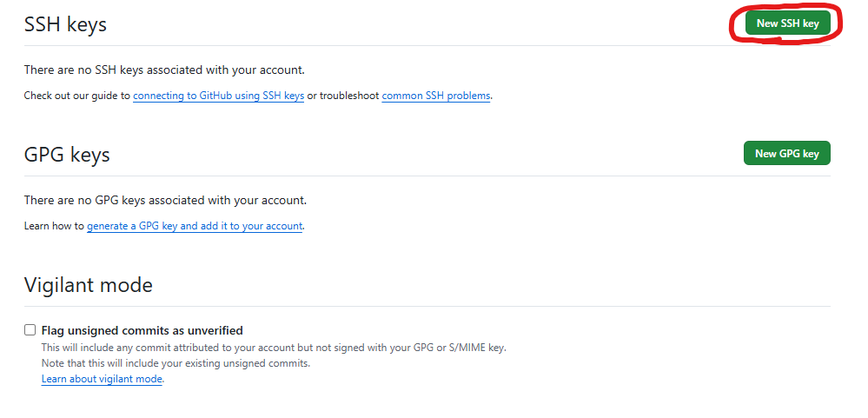Open the Learn about vigilant mode link
The height and width of the screenshot is (418, 868).
point(102,379)
